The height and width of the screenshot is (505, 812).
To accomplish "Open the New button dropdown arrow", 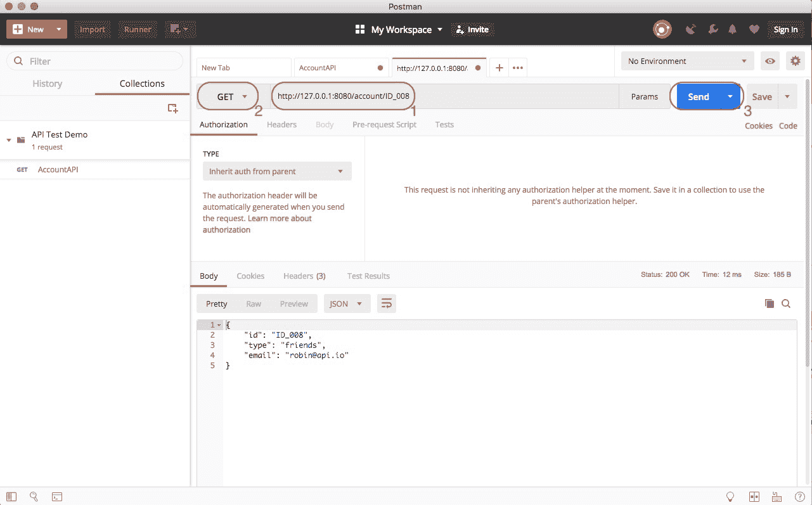I will (58, 29).
